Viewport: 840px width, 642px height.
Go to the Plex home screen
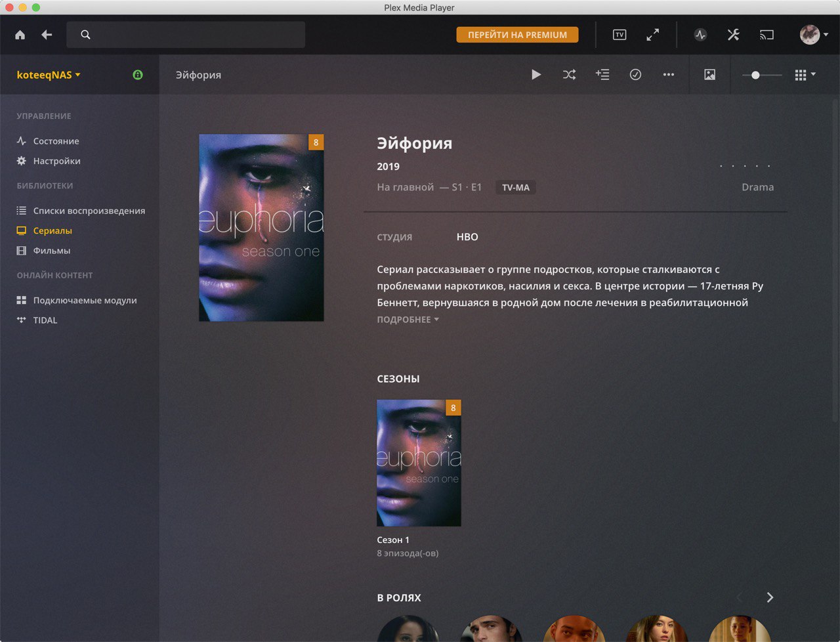[x=20, y=35]
